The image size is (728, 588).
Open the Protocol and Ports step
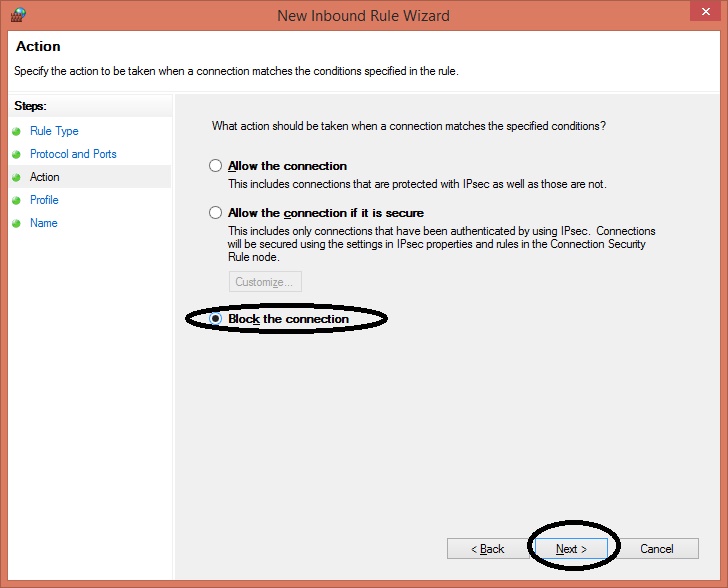click(x=73, y=154)
